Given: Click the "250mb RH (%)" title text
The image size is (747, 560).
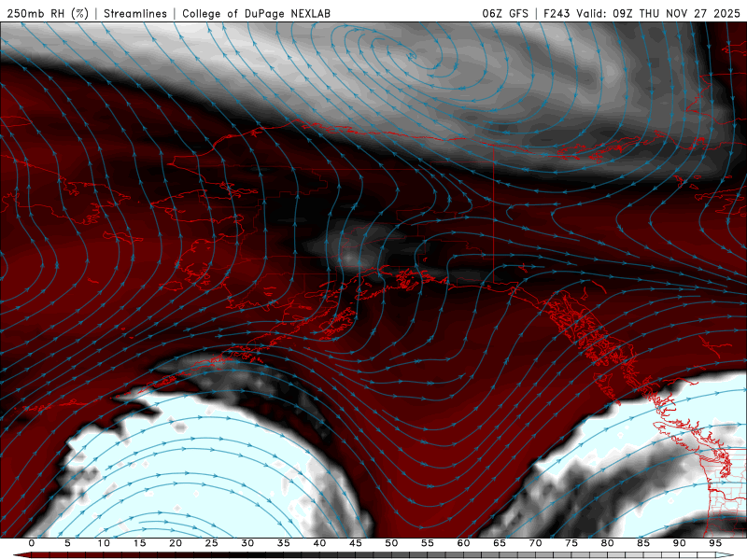Looking at the screenshot, I should coord(49,13).
